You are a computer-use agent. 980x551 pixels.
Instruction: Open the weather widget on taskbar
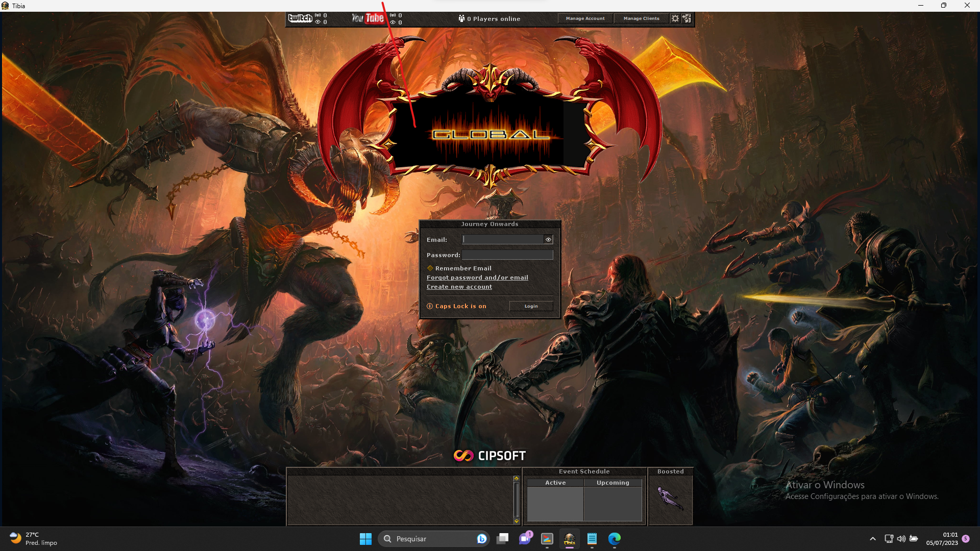[34, 539]
